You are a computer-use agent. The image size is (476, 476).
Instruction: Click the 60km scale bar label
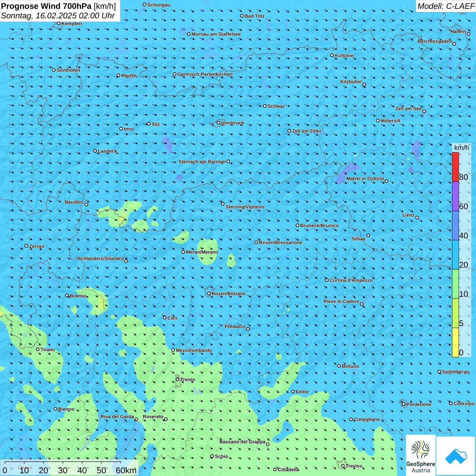(x=126, y=470)
